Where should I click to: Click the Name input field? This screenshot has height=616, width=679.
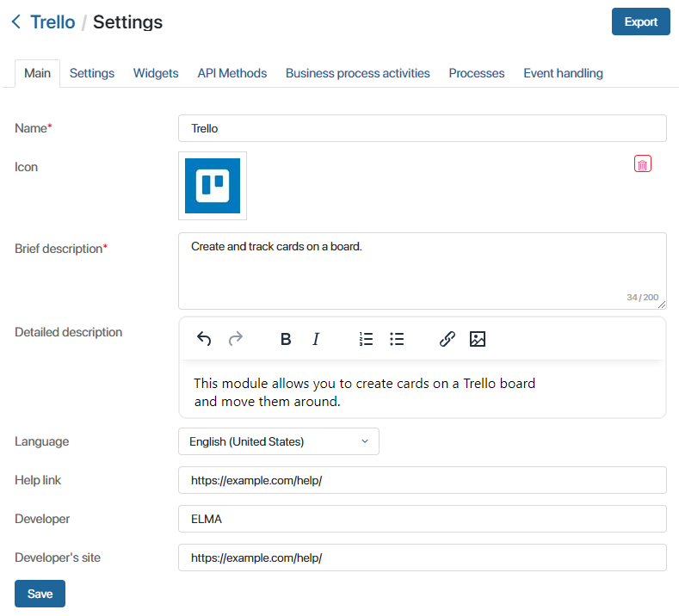(423, 128)
